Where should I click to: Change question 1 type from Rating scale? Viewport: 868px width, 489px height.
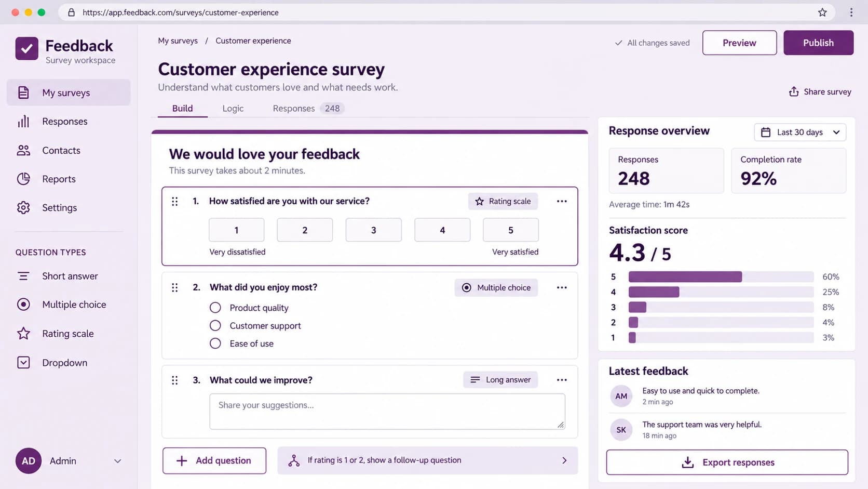(x=503, y=201)
